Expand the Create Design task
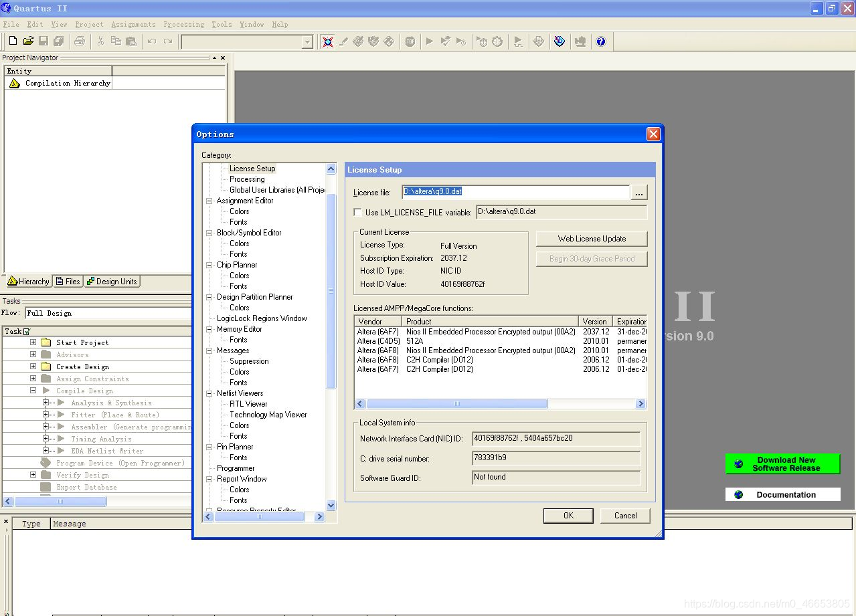 pyautogui.click(x=33, y=367)
